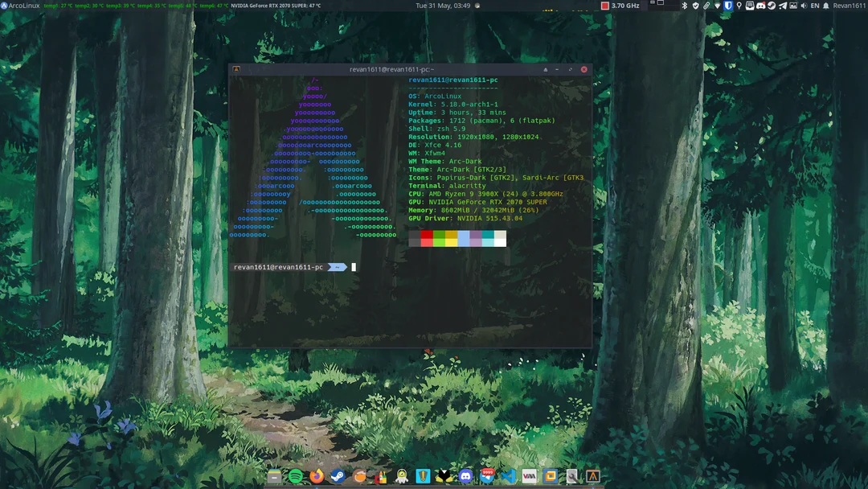Open Spotify from the dock
868x489 pixels.
[295, 476]
